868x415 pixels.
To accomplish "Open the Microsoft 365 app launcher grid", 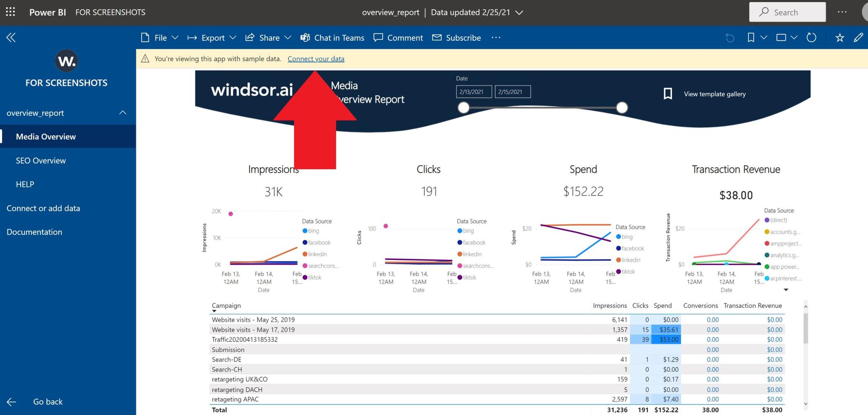I will [x=10, y=12].
